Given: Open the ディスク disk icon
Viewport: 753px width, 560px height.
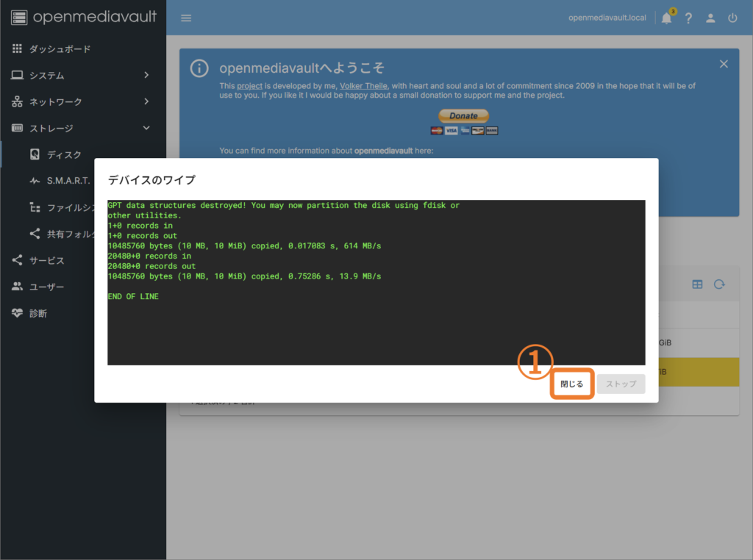Looking at the screenshot, I should coord(35,154).
